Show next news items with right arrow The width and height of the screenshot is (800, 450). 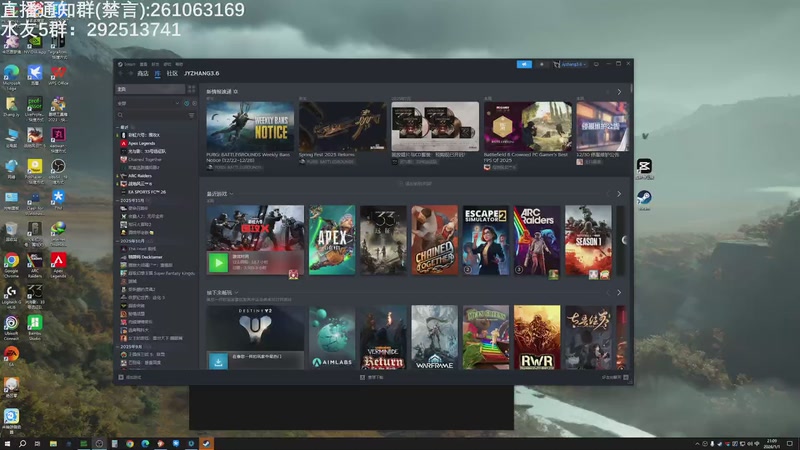619,92
